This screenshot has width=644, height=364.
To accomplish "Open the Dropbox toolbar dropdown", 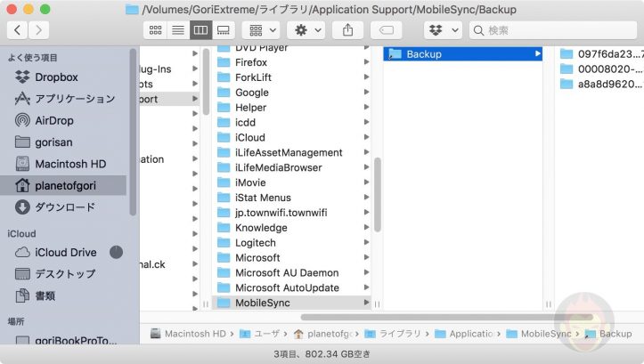I will pyautogui.click(x=443, y=30).
